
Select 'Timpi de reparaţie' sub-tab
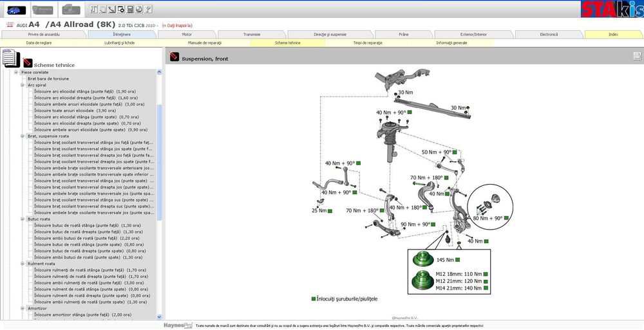[368, 42]
